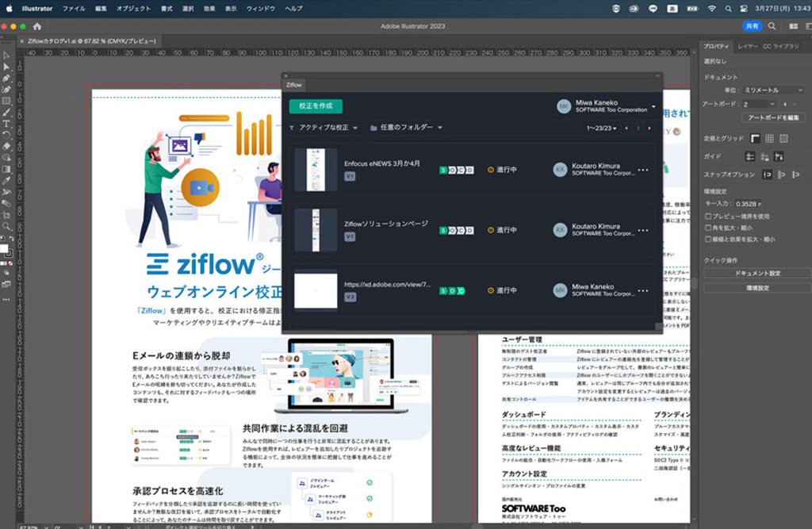Viewport: 812px width, 529px height.
Task: Open the ウィンドウ menu
Action: click(x=260, y=9)
